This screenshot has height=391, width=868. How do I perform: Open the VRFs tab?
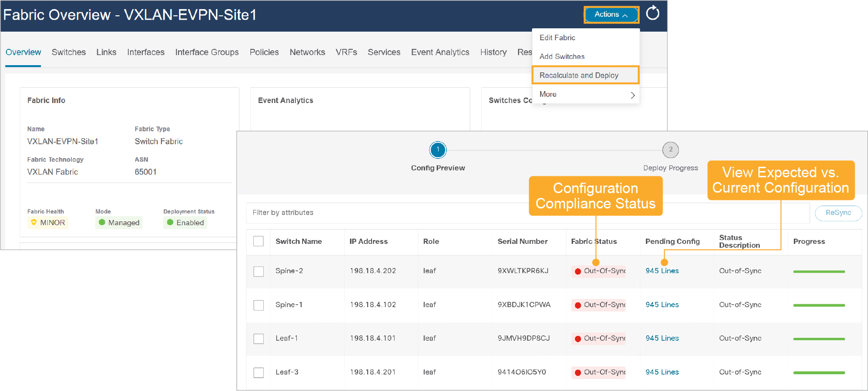pos(346,52)
